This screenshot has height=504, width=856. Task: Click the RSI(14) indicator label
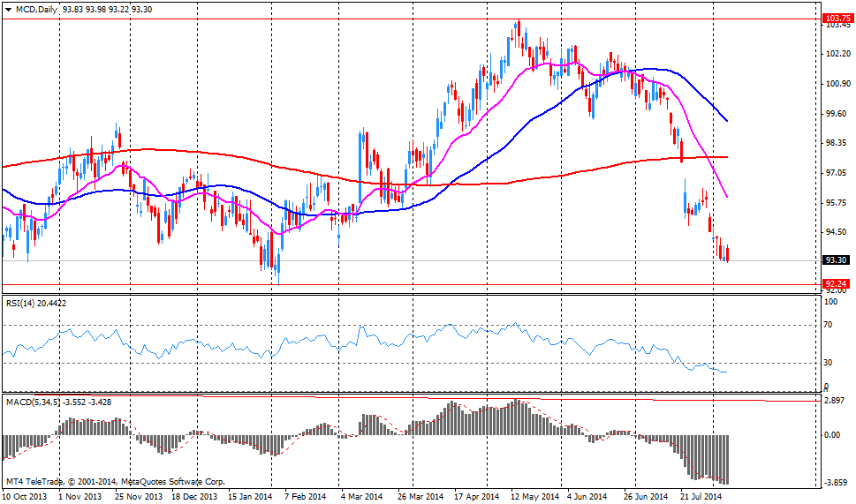(x=22, y=303)
